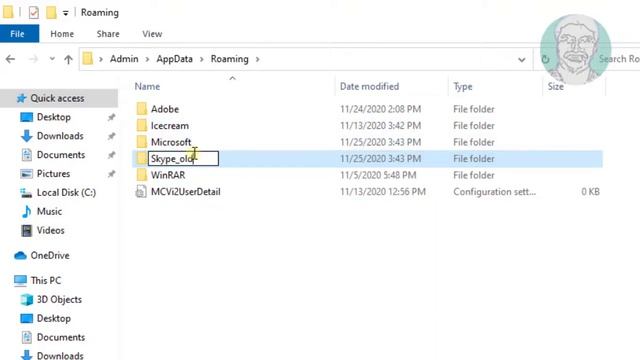
Task: Select the MCVi2UserDetail file name
Action: [186, 191]
